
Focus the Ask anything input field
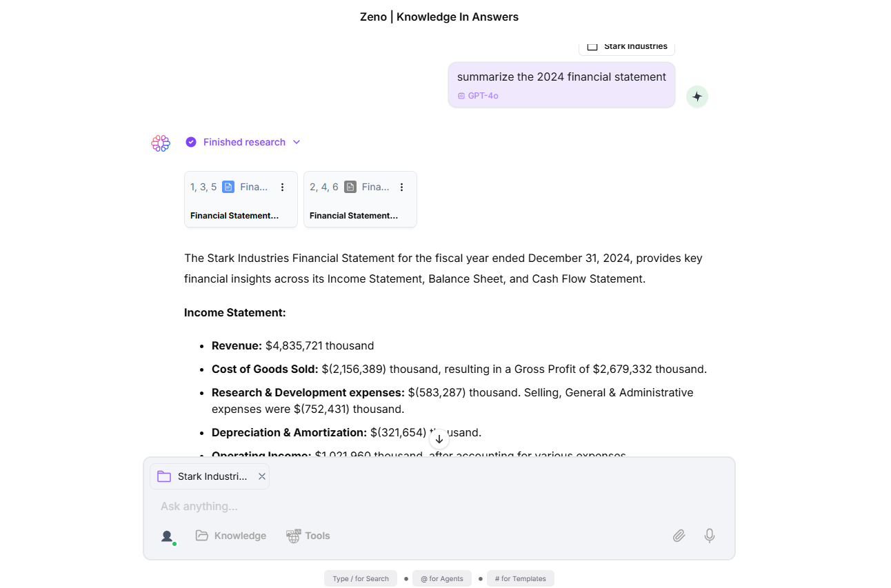(x=439, y=506)
